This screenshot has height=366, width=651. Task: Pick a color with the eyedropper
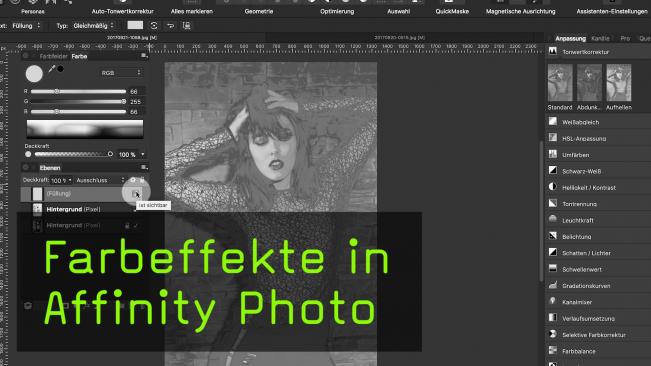click(x=51, y=69)
